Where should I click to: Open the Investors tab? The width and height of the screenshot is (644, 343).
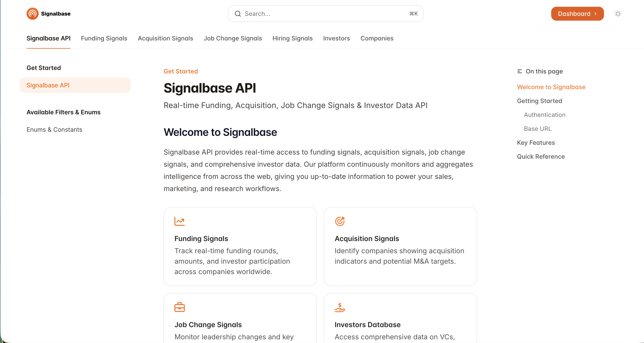coord(336,38)
